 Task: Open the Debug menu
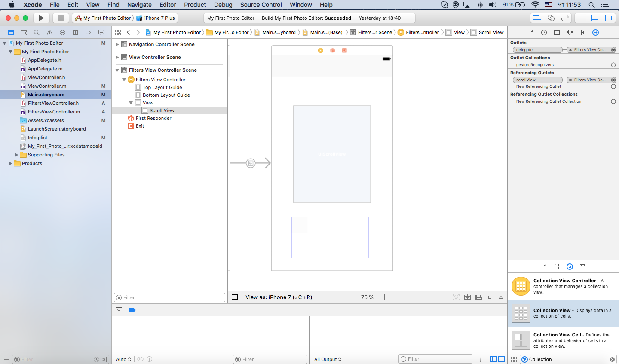coord(223,5)
